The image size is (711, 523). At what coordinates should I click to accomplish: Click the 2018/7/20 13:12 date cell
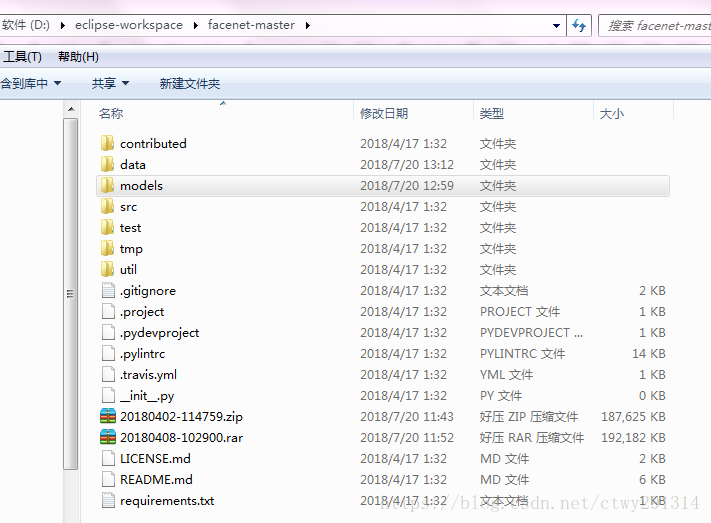click(407, 165)
